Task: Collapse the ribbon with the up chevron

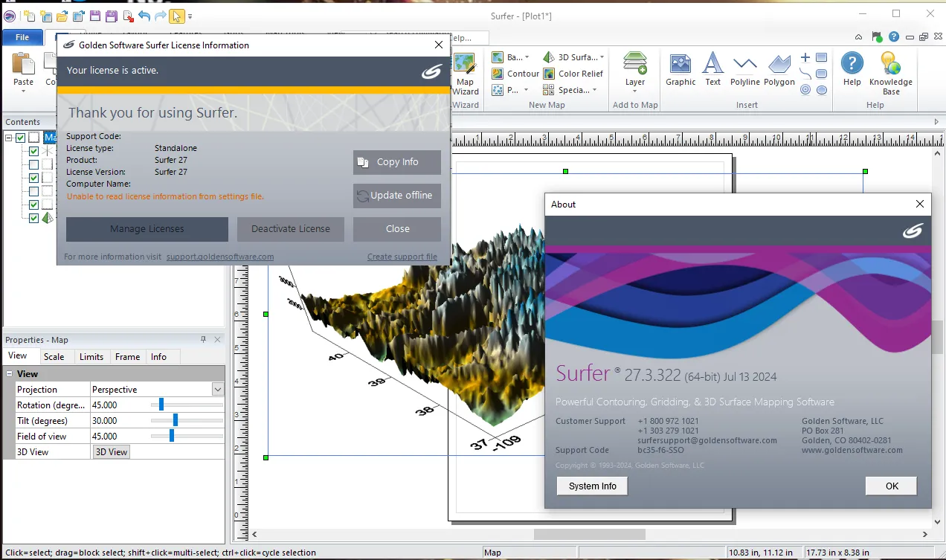Action: coord(859,36)
